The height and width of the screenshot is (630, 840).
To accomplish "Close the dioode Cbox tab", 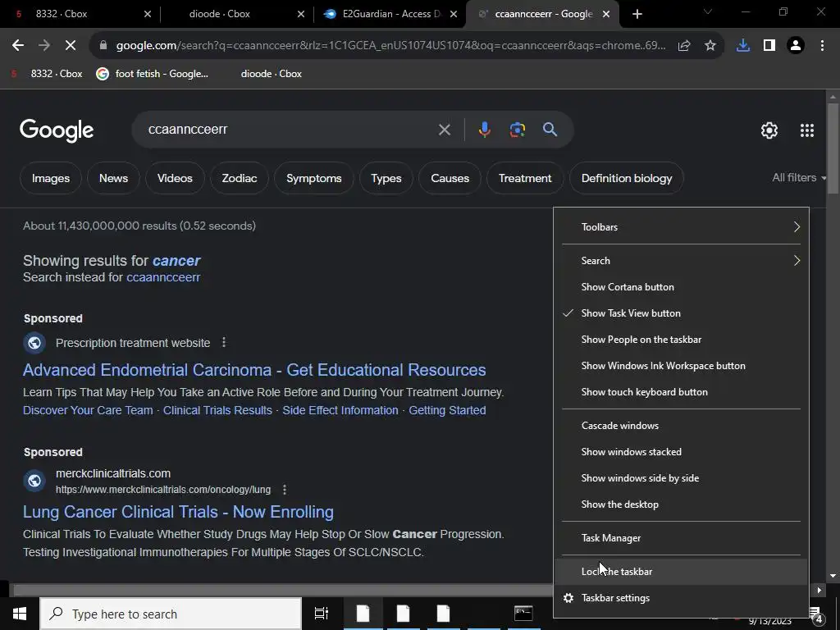I will pyautogui.click(x=301, y=14).
